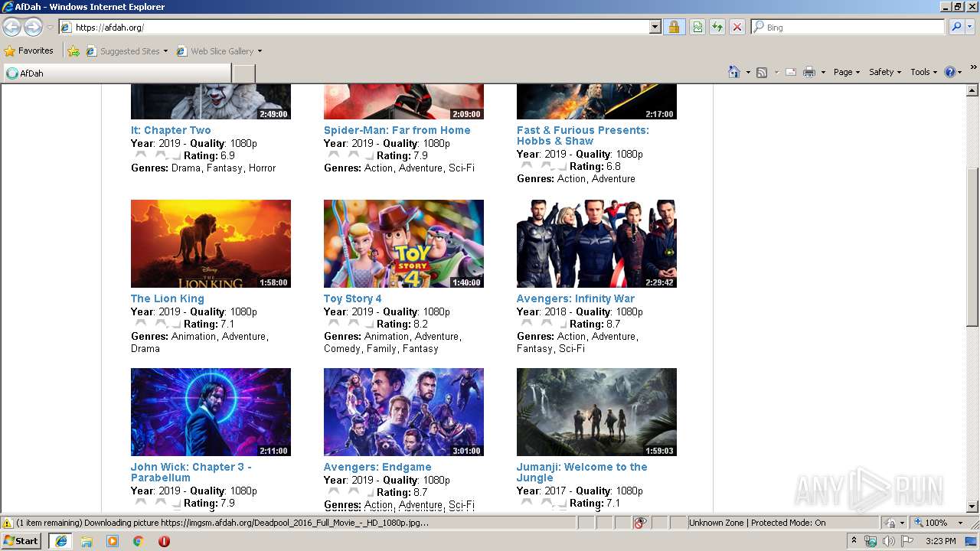Click the volume speaker tray icon

click(x=888, y=541)
